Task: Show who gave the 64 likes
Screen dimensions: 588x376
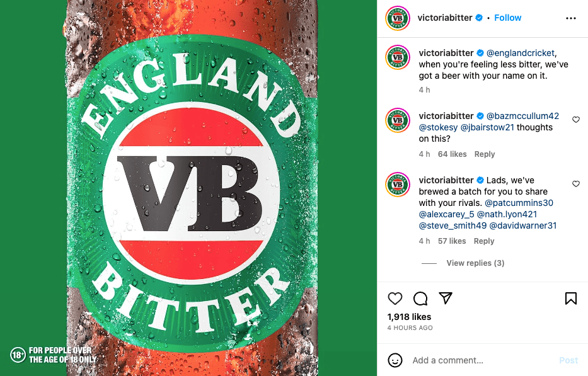Action: pos(453,154)
